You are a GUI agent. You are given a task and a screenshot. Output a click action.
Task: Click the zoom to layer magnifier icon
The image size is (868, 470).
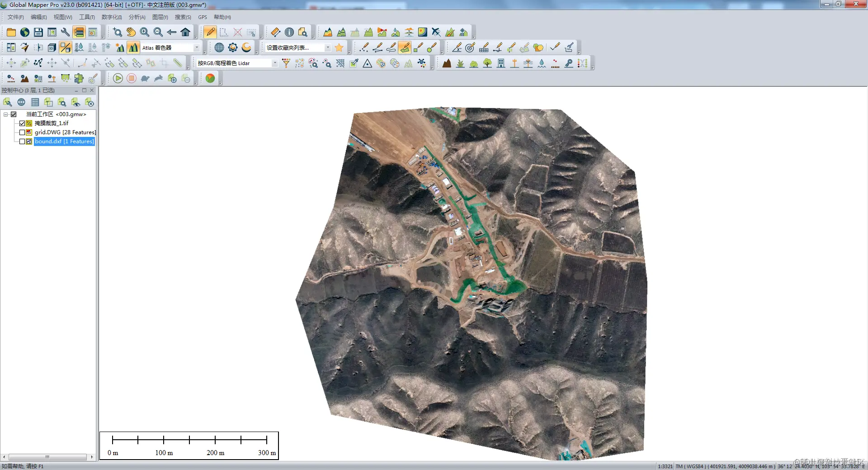62,102
